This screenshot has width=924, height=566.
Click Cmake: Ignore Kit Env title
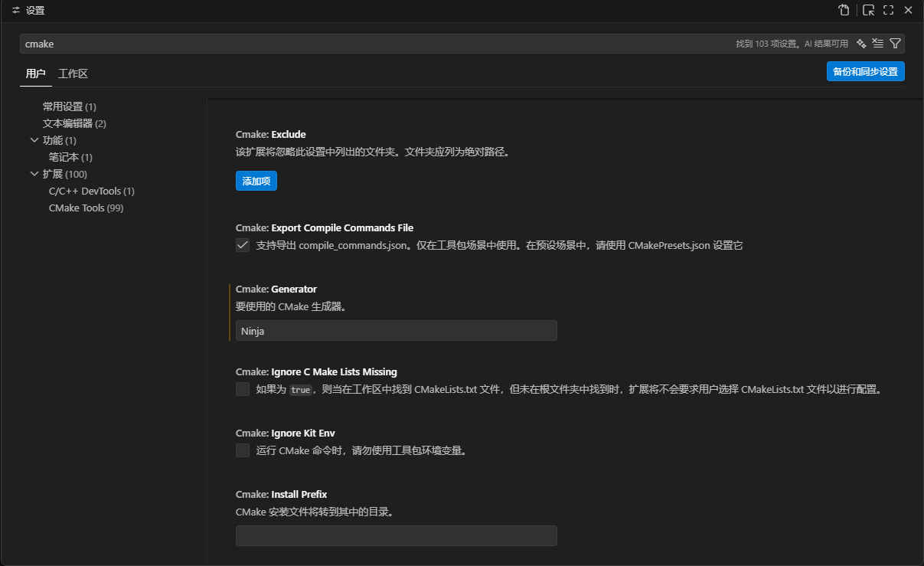[x=286, y=433]
